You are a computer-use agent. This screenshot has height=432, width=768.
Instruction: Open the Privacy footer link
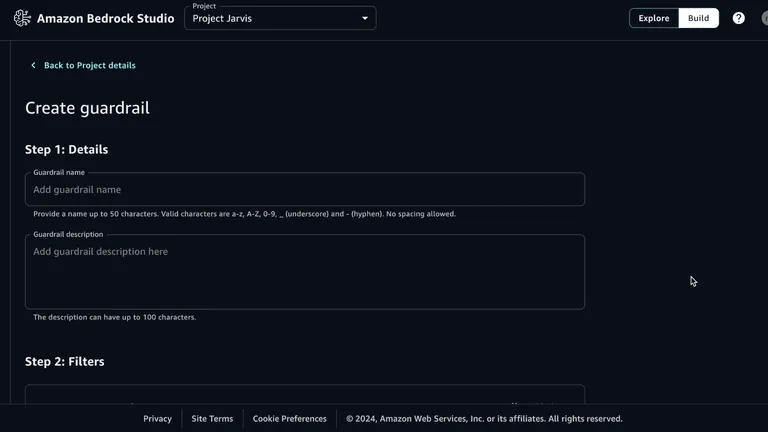[157, 419]
